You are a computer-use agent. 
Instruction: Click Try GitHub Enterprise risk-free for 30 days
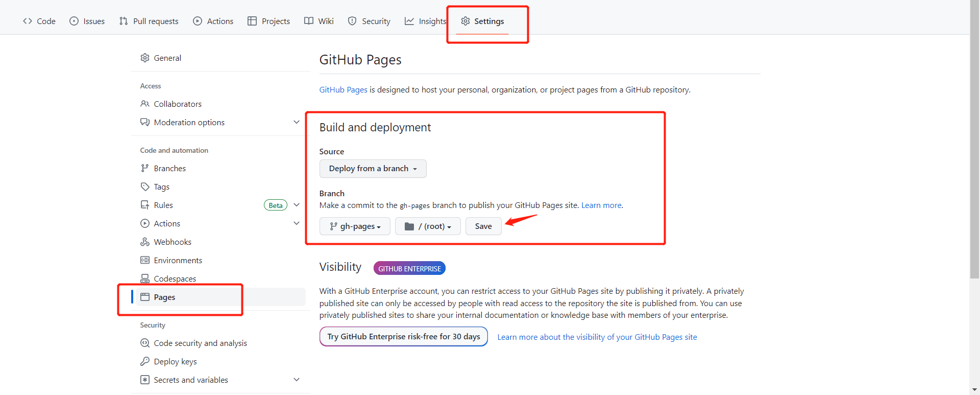point(404,337)
